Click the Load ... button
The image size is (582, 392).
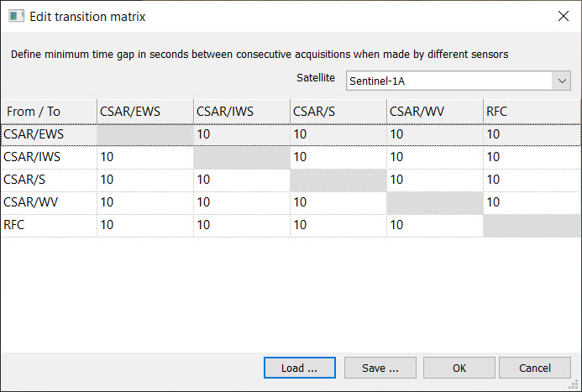299,368
